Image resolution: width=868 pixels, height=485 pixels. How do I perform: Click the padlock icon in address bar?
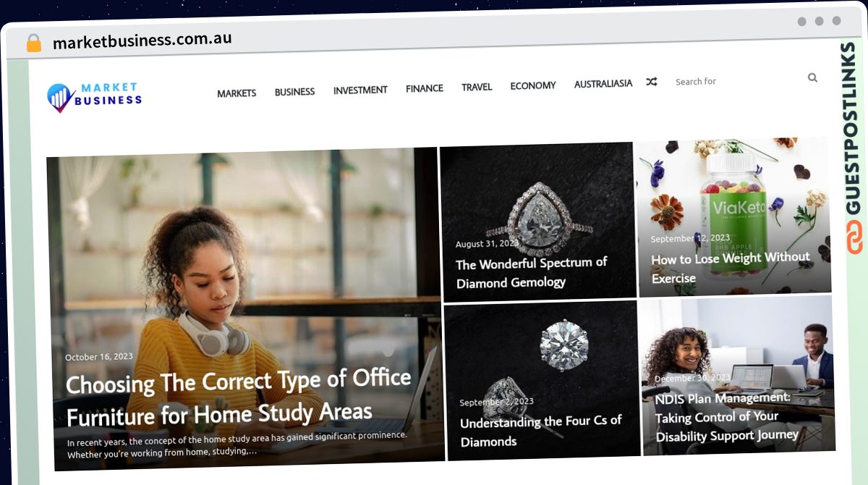tap(34, 43)
